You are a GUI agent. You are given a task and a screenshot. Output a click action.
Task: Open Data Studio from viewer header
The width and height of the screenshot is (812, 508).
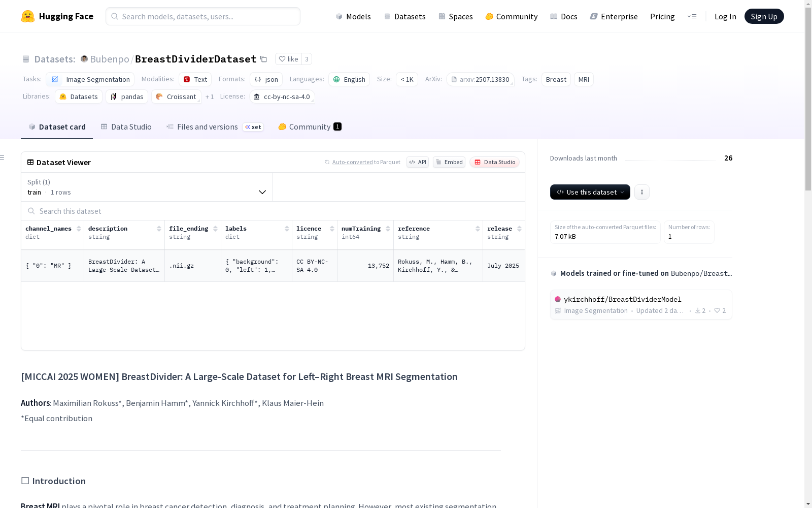pyautogui.click(x=495, y=162)
